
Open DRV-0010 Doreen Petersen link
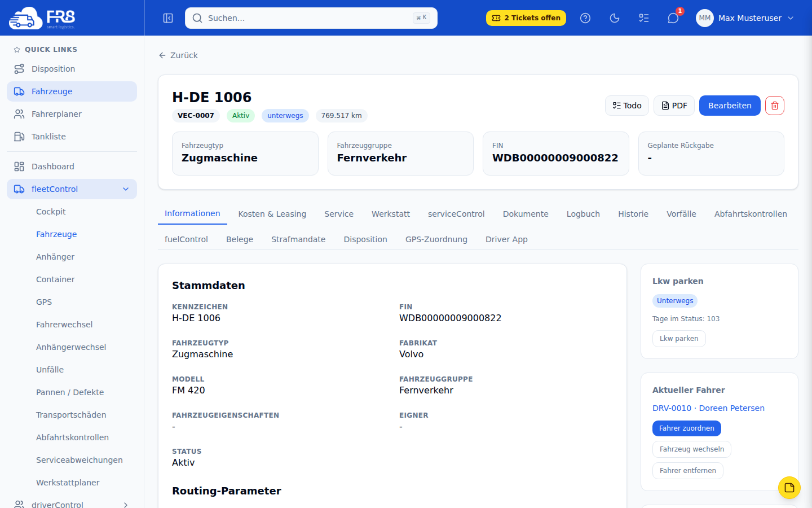click(x=708, y=408)
